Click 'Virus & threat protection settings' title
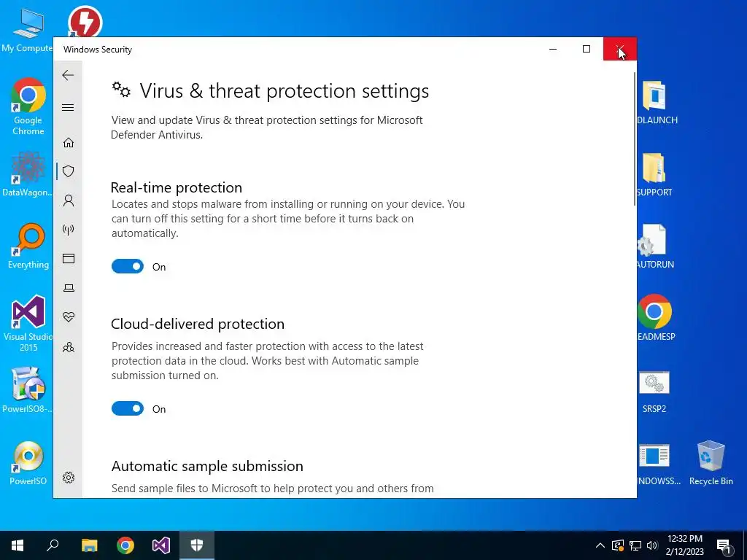The image size is (747, 560). 285,91
